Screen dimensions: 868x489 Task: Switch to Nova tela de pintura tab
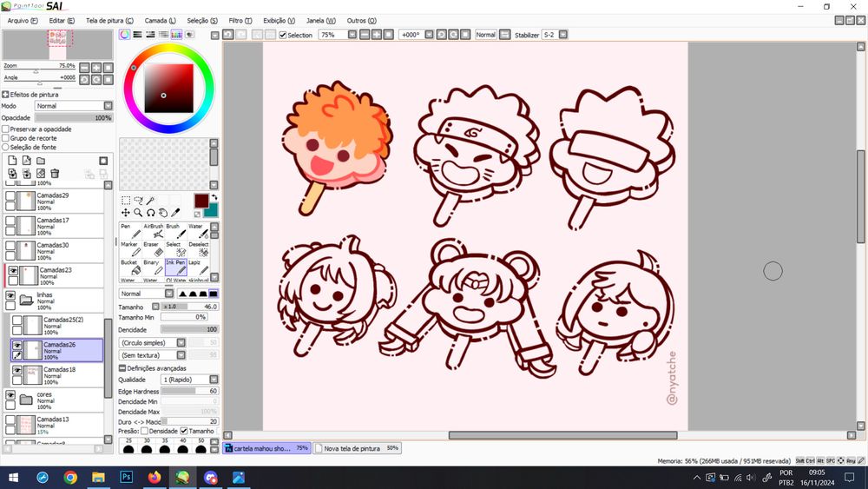coord(357,448)
